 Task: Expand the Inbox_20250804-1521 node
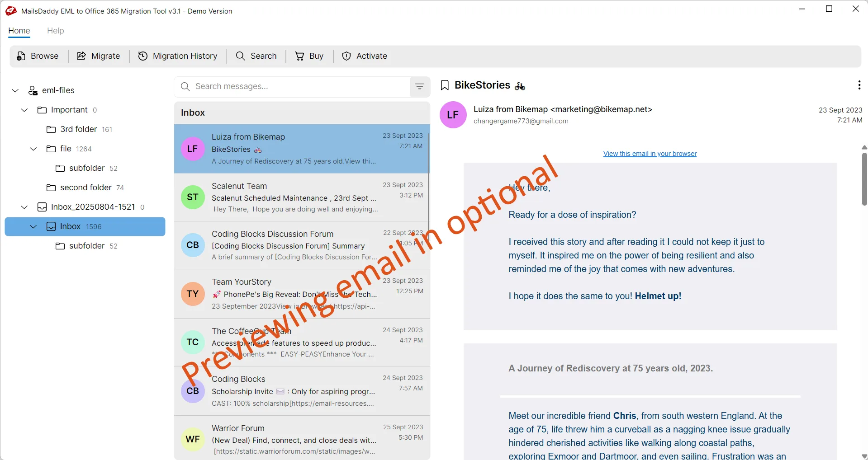tap(24, 207)
